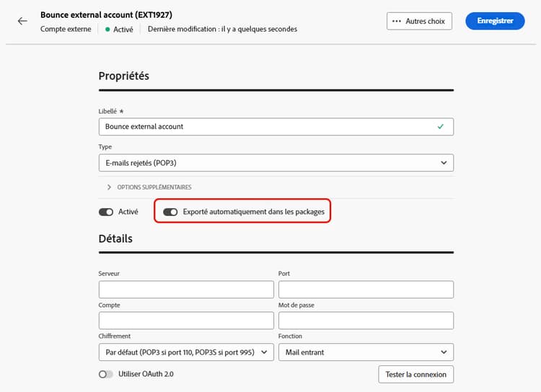Image resolution: width=541 pixels, height=392 pixels.
Task: Open the Chiffrement dropdown
Action: click(x=186, y=352)
